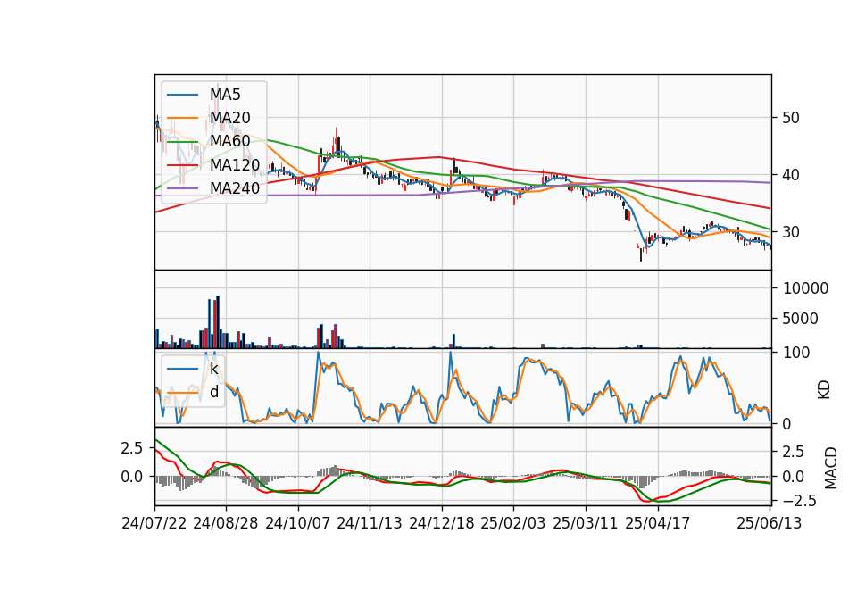Click the lowest candlestick near 25/04/17
Viewport: 857px width, 616px height.
click(x=641, y=253)
